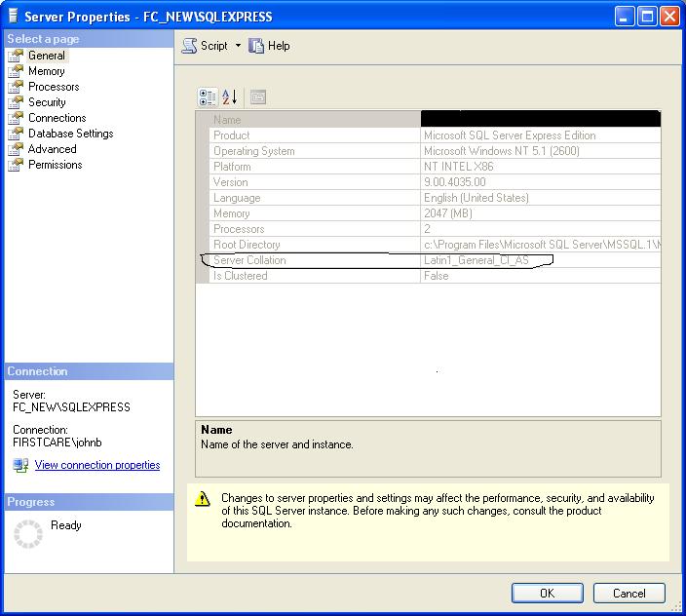
Task: Show the Advanced page label
Action: [x=52, y=149]
